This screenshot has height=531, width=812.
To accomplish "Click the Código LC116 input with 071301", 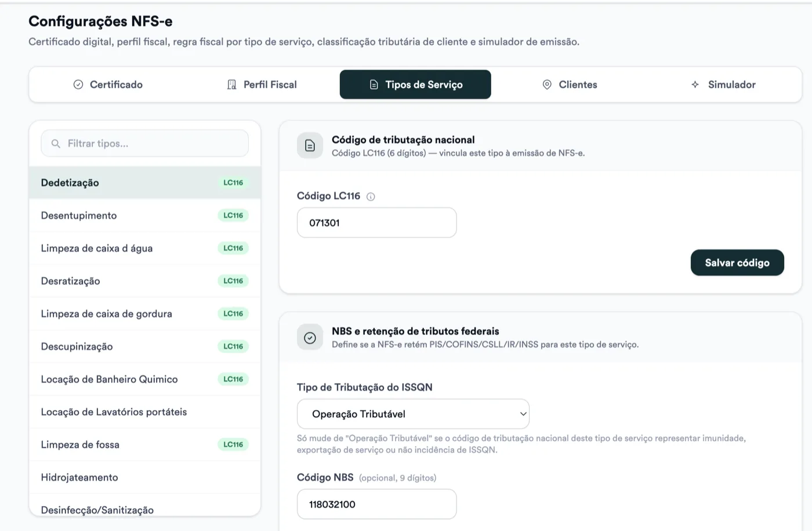I will point(377,223).
